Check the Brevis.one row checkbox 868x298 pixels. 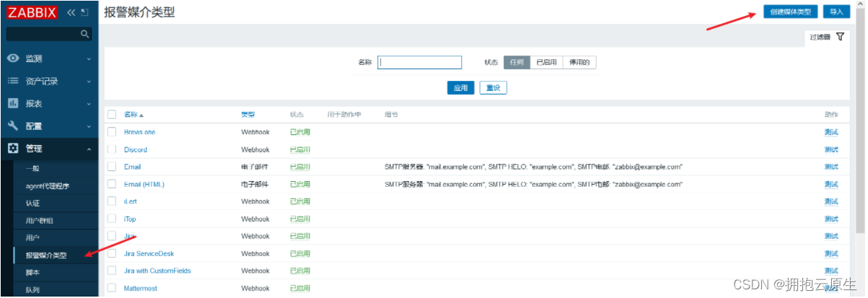pos(111,132)
